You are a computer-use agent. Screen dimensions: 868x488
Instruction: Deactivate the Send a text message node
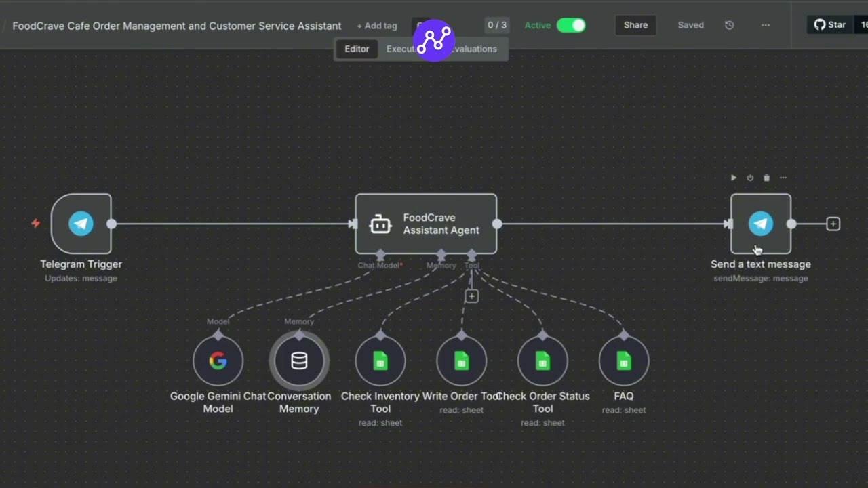(750, 178)
